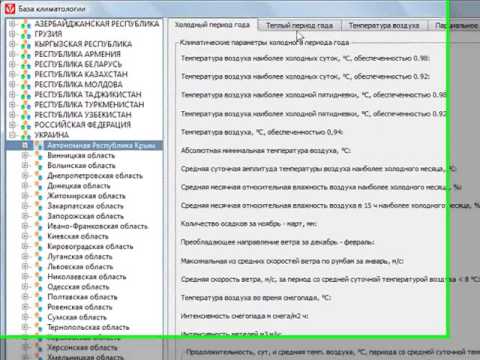Select РОССИЙСКАЯ ФЕДЕРАЦИЯ in tree
The width and height of the screenshot is (480, 360).
[83, 125]
